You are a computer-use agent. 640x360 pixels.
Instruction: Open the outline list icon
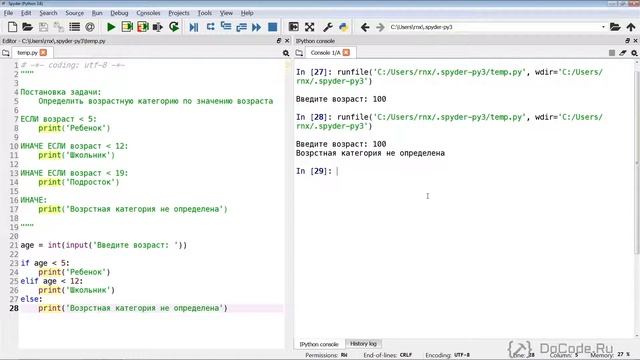[x=74, y=27]
